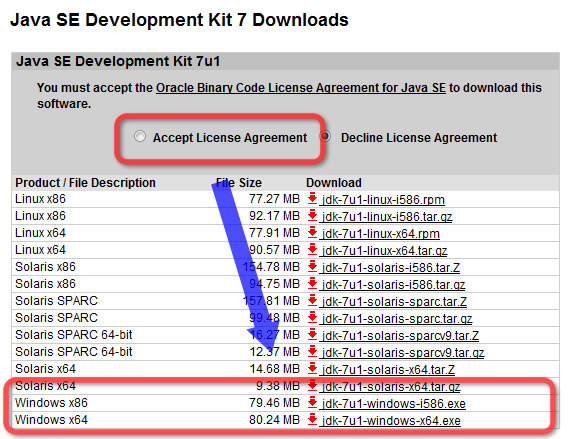Click the Java SE Development Kit 7u1 heading
The image size is (574, 439).
point(118,61)
